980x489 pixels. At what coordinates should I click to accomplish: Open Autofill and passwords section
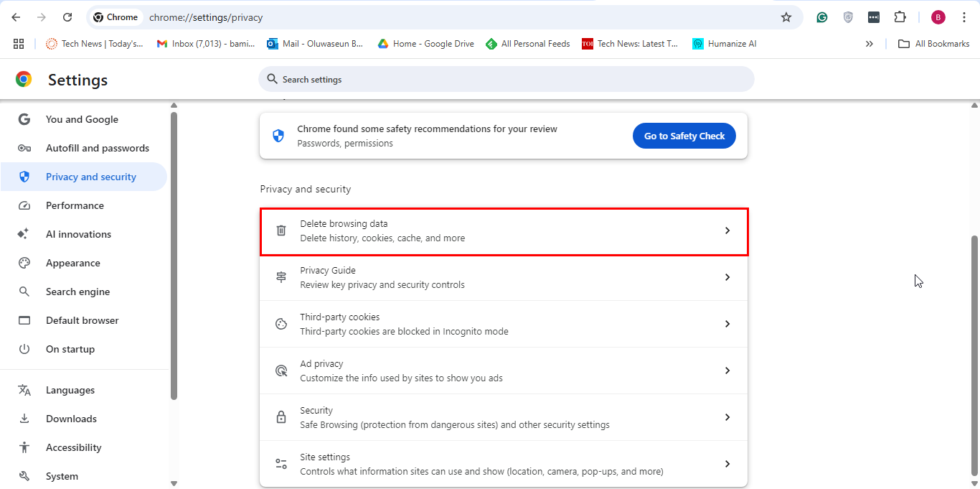point(97,148)
